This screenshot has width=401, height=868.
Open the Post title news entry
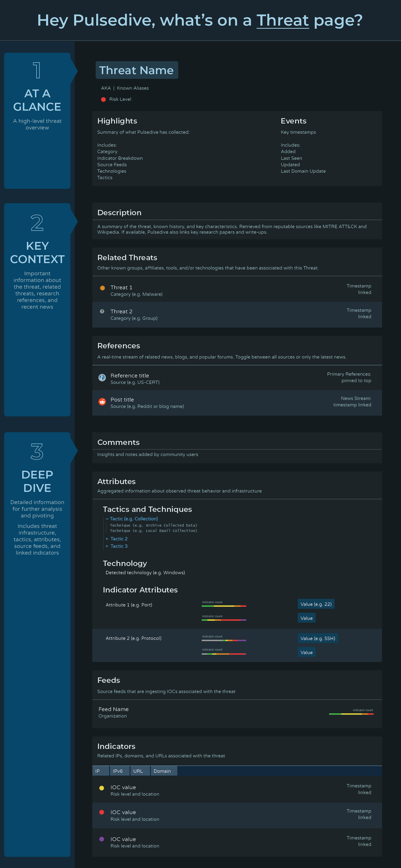pyautogui.click(x=237, y=403)
